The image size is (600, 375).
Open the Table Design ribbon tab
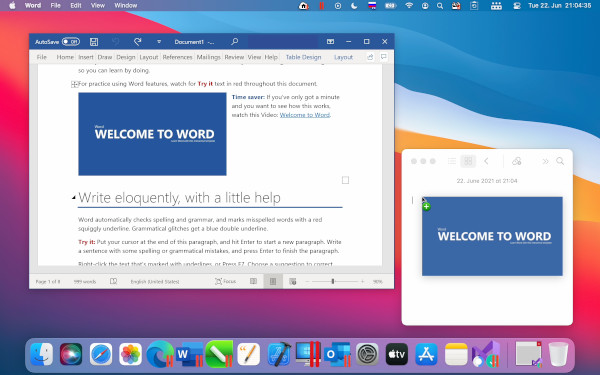303,57
